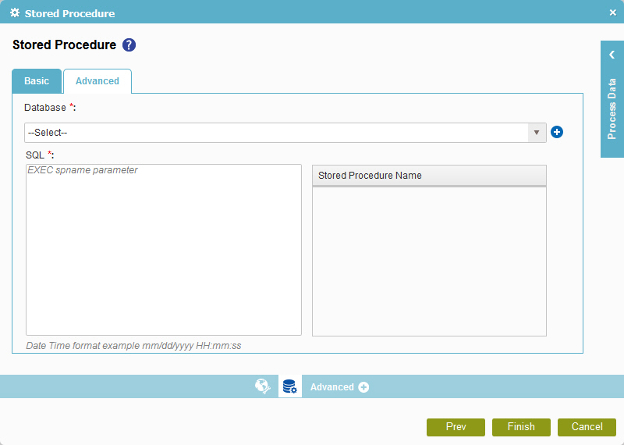Switch to the Basic tab

click(x=37, y=81)
